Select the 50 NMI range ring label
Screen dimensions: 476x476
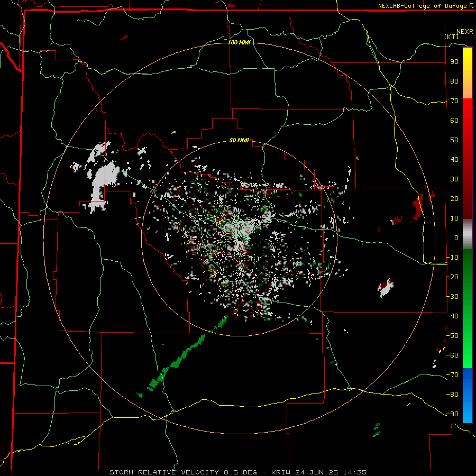coord(239,140)
